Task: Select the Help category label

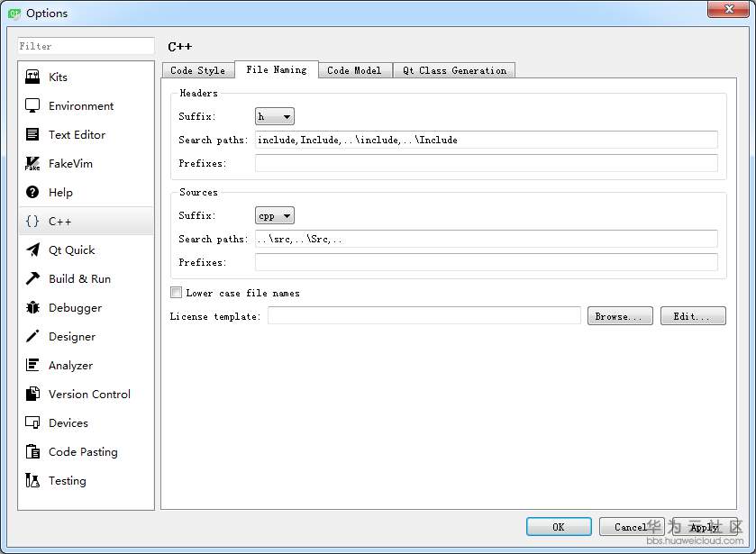Action: tap(60, 193)
